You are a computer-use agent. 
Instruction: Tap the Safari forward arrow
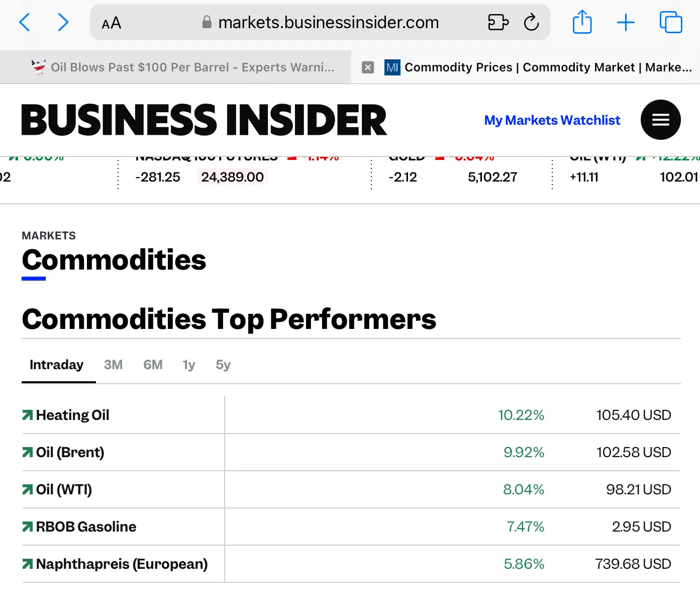[x=63, y=23]
